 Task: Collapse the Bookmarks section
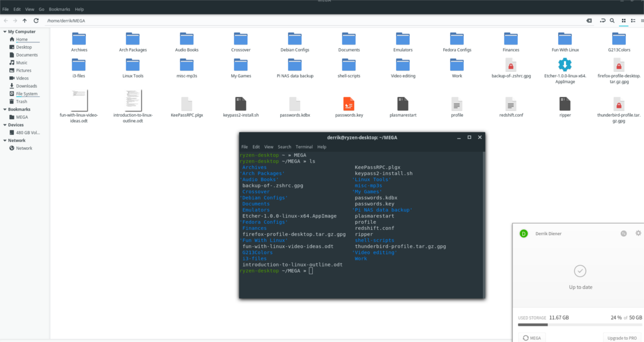coord(5,109)
